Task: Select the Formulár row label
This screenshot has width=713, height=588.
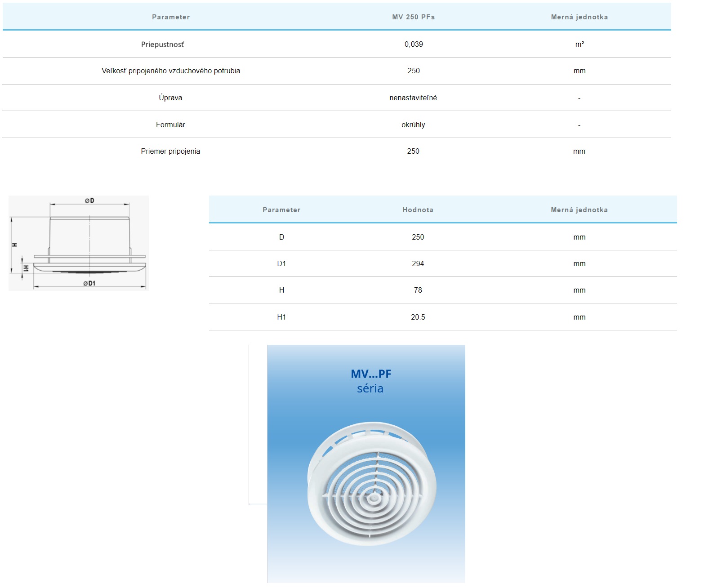Action: 170,125
